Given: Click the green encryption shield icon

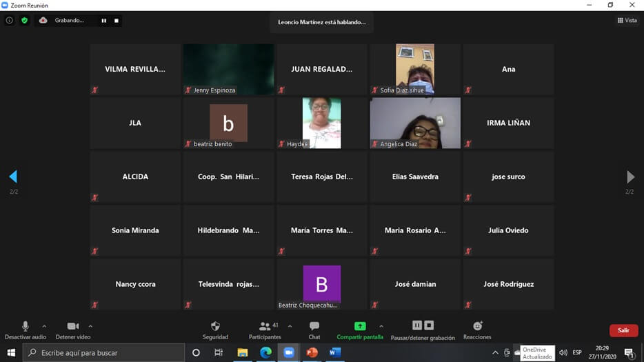Looking at the screenshot, I should point(25,21).
